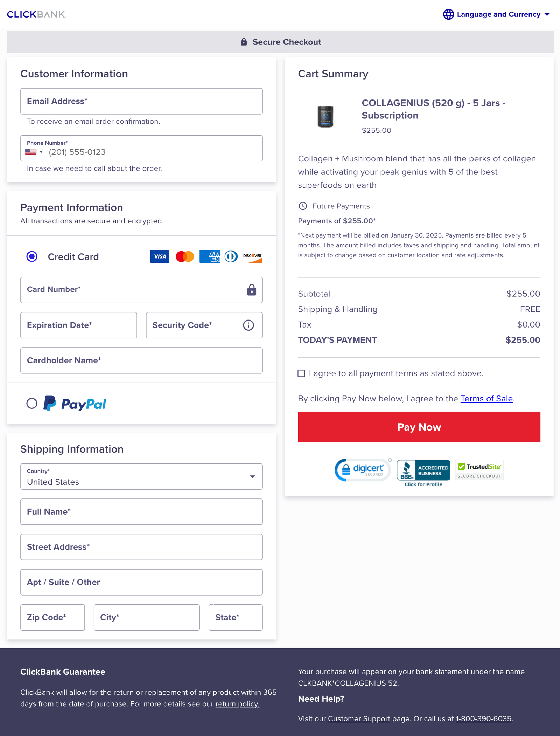
Task: Click the info icon beside Security Code
Action: point(248,325)
